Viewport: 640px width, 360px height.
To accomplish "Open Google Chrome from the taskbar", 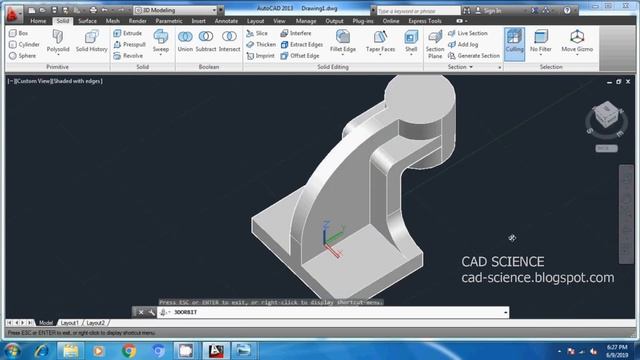I will point(129,351).
